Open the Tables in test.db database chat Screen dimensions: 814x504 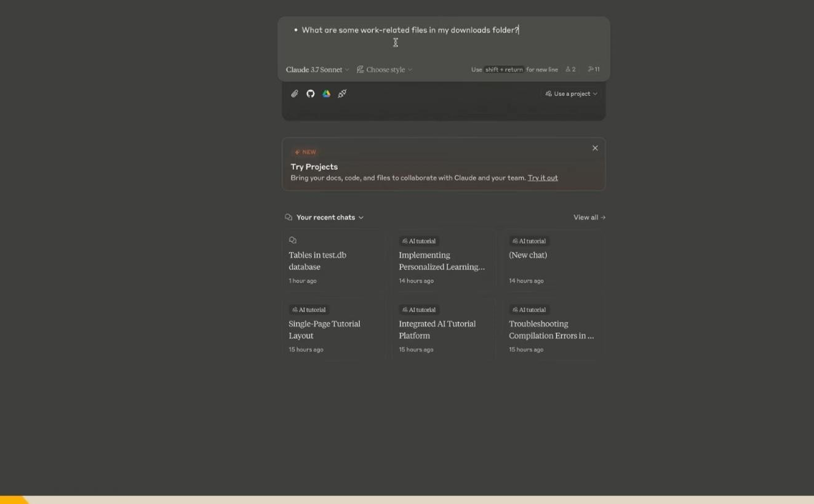[x=332, y=260]
